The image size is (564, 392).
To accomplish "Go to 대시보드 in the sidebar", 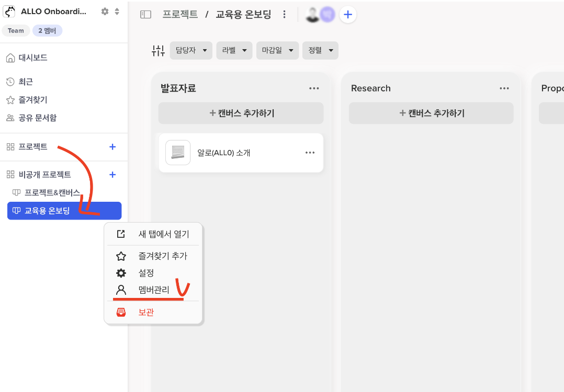I will coord(32,57).
